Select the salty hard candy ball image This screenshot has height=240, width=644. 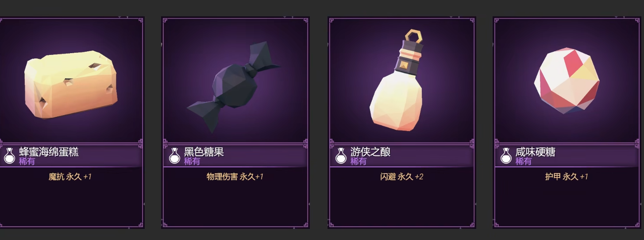[567, 81]
